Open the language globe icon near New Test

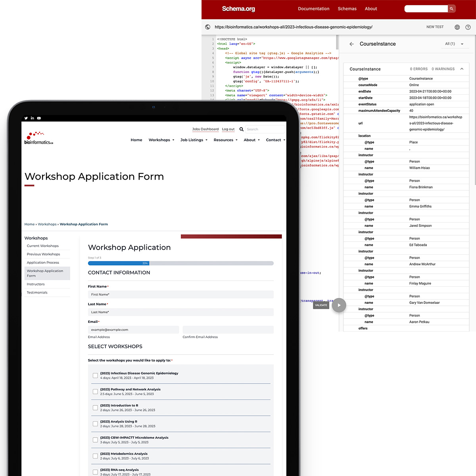pyautogui.click(x=457, y=27)
